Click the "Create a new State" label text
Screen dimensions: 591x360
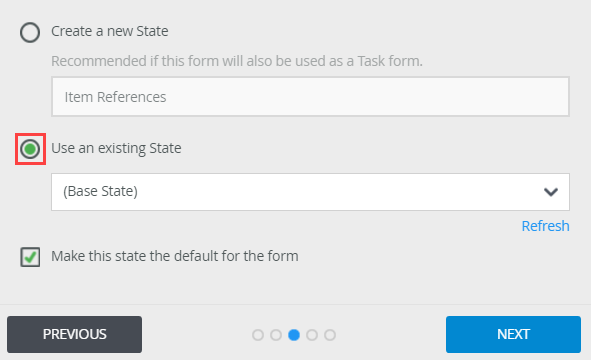pos(110,31)
